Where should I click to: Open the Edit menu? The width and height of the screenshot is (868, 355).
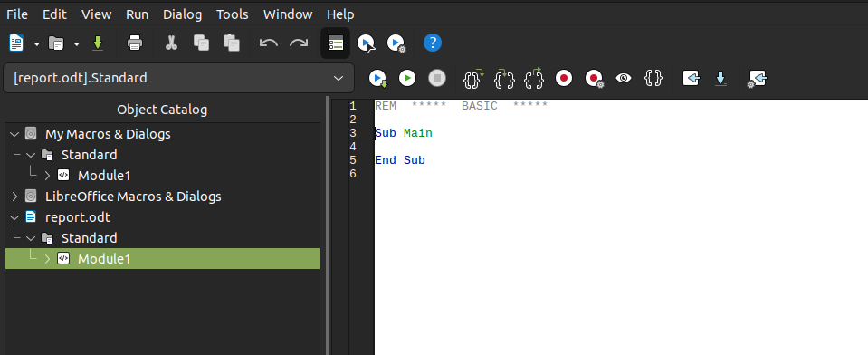pos(55,14)
